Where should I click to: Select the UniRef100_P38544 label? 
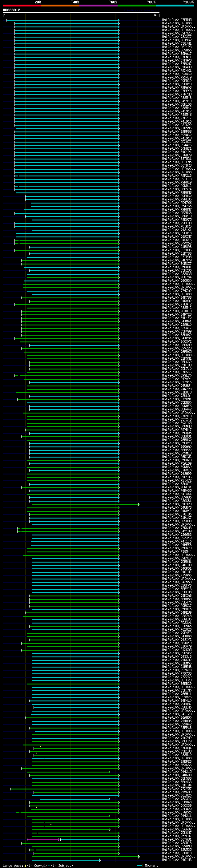point(177,551)
